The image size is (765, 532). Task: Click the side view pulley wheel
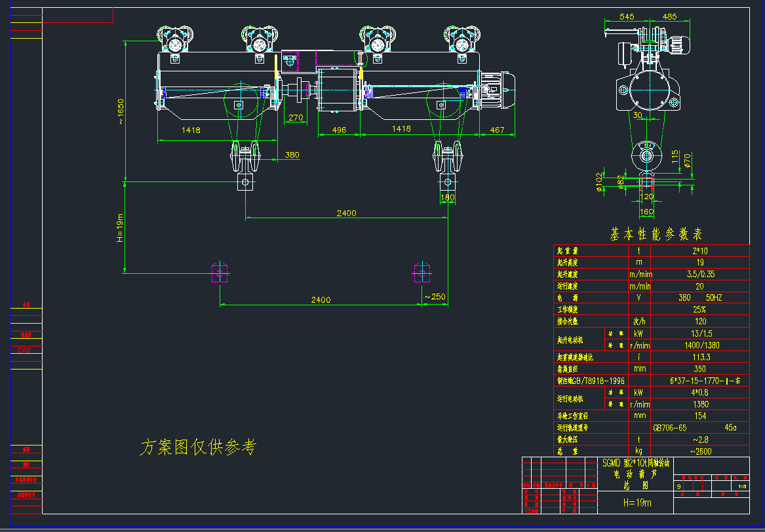point(647,157)
